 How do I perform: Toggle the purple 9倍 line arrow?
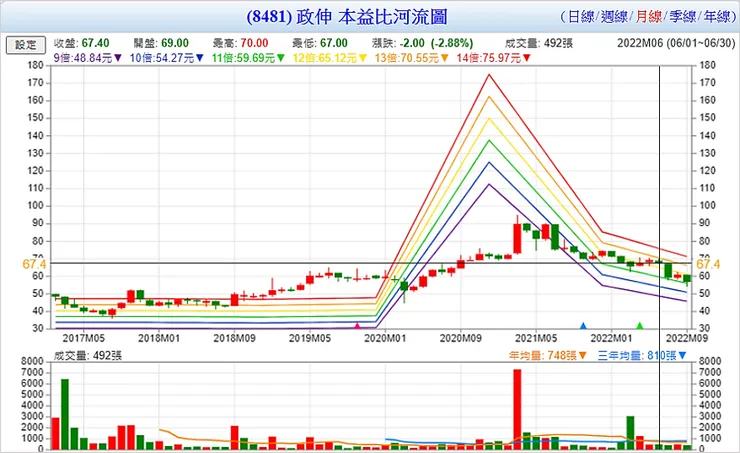click(x=118, y=58)
